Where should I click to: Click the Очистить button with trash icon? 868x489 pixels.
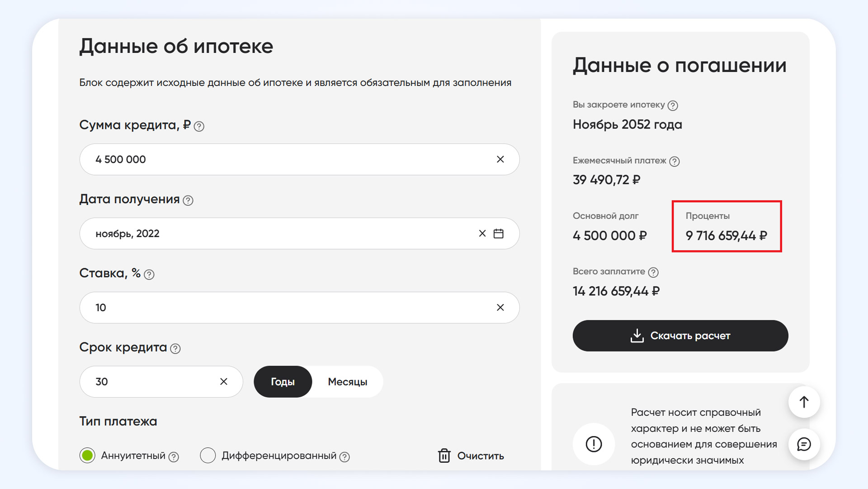coord(471,456)
